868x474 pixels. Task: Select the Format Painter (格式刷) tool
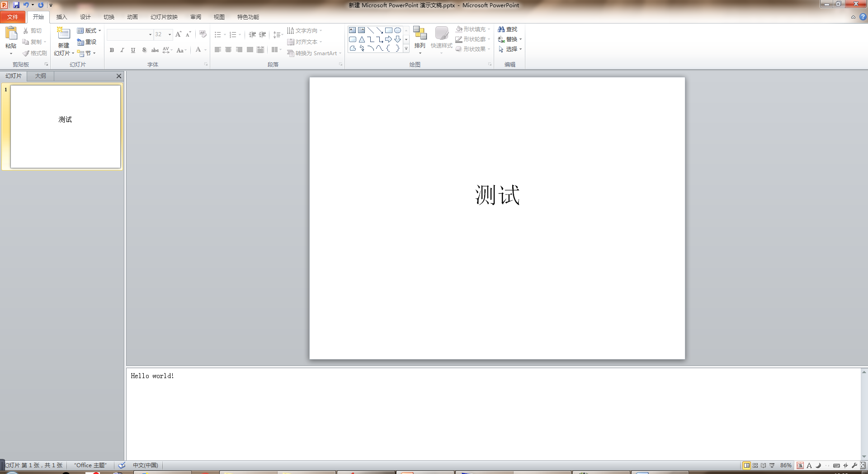(34, 53)
